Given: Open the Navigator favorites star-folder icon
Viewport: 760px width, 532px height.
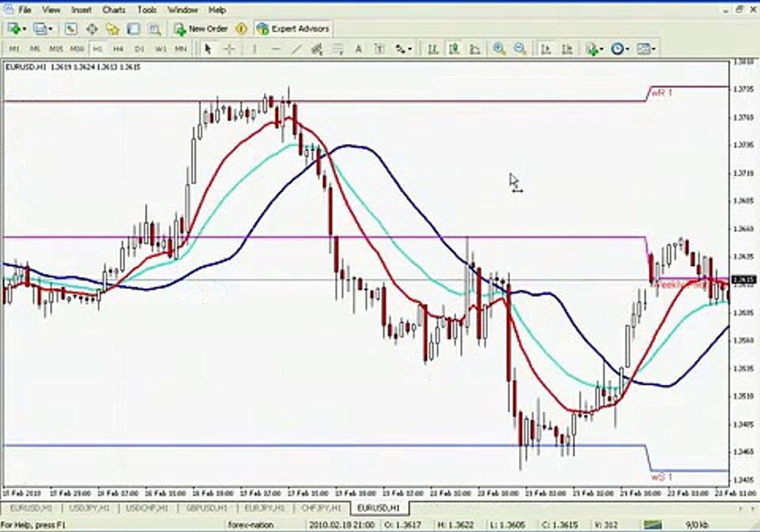Looking at the screenshot, I should pos(112,29).
